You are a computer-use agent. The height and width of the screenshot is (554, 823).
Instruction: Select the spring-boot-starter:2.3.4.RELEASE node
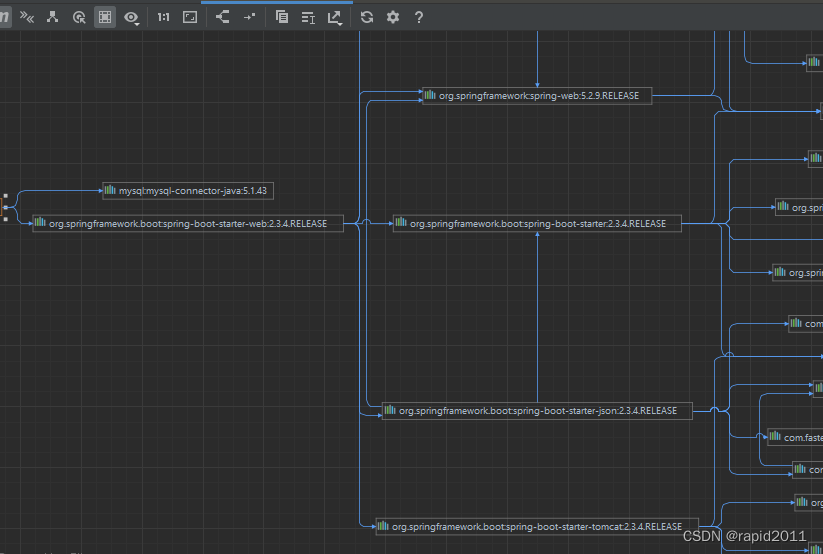[537, 223]
